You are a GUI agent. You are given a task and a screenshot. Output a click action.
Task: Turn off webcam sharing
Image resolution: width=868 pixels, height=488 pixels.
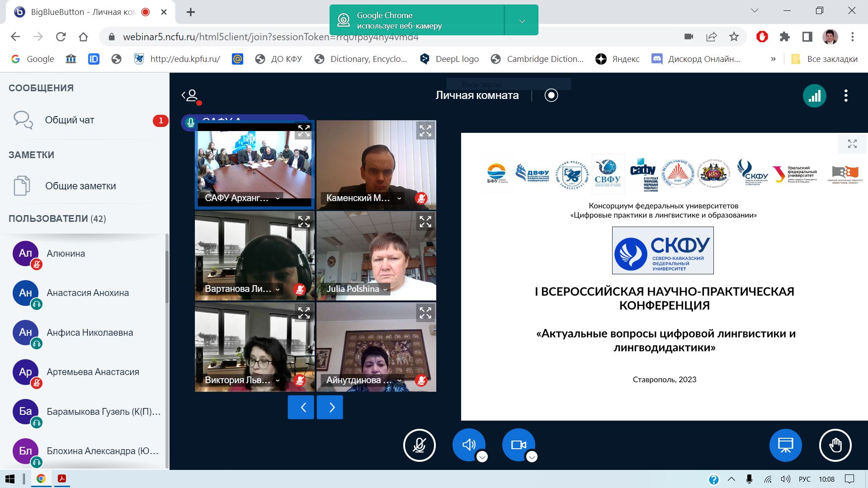point(518,445)
